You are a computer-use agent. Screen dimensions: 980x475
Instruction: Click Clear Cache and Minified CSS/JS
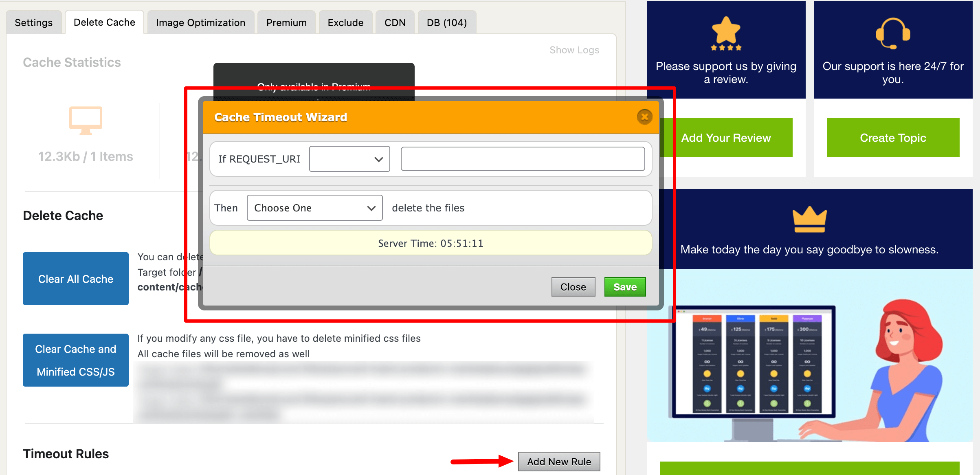(x=76, y=360)
